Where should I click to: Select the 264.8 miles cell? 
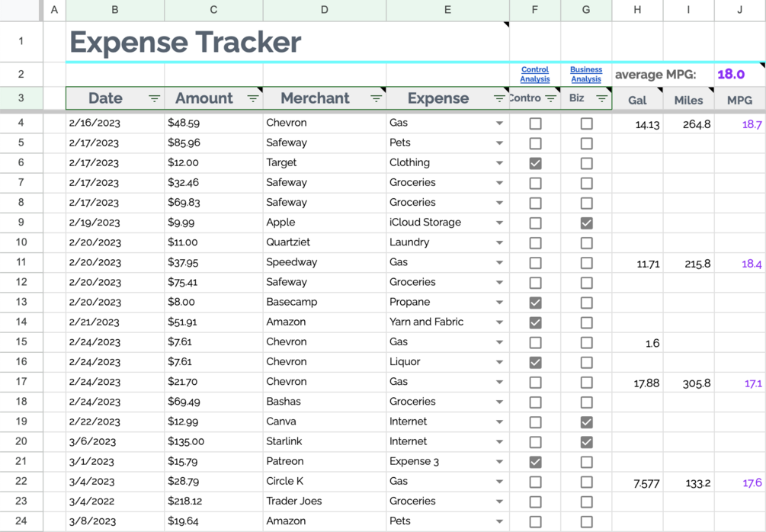pyautogui.click(x=688, y=123)
